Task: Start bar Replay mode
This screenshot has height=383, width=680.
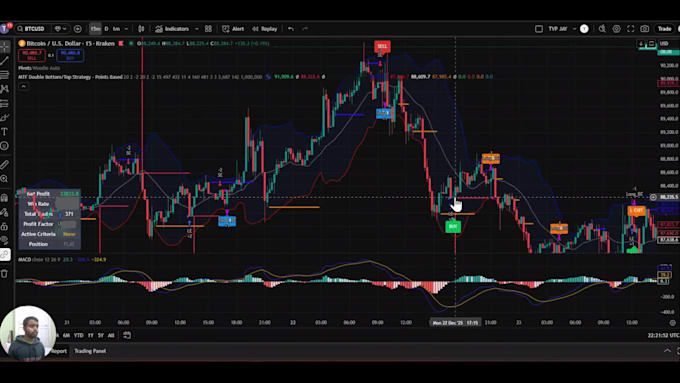Action: pyautogui.click(x=265, y=29)
